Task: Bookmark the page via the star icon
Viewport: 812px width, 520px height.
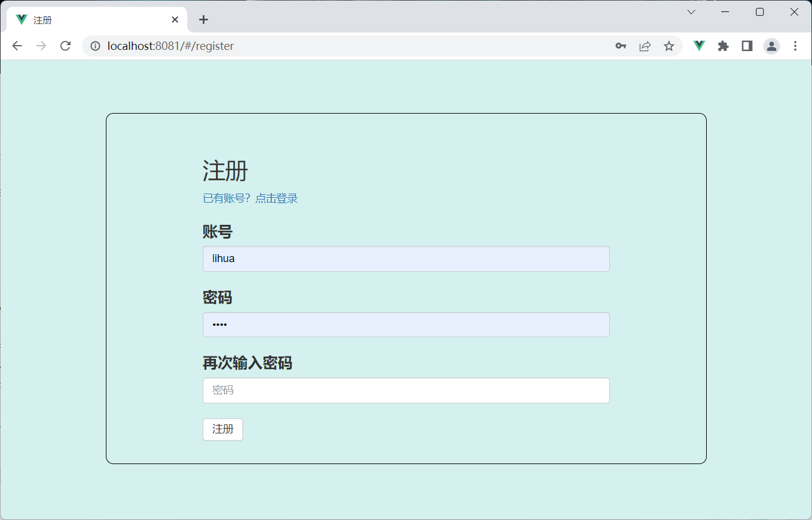Action: pos(669,46)
